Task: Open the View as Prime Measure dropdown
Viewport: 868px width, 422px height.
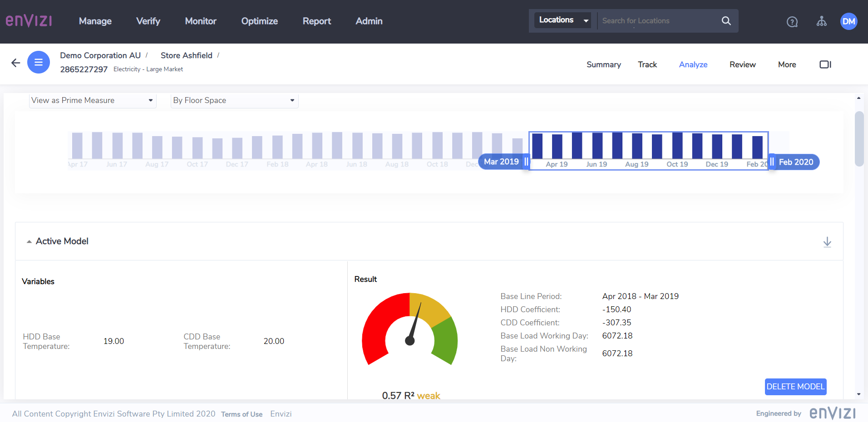Action: 93,100
